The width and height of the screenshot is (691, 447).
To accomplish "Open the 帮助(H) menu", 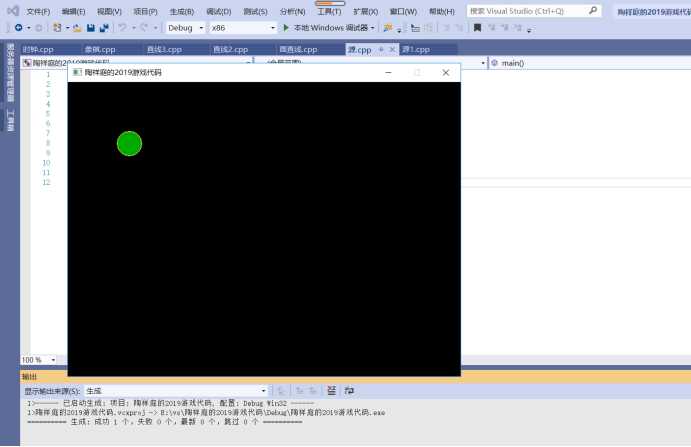I will [442, 11].
